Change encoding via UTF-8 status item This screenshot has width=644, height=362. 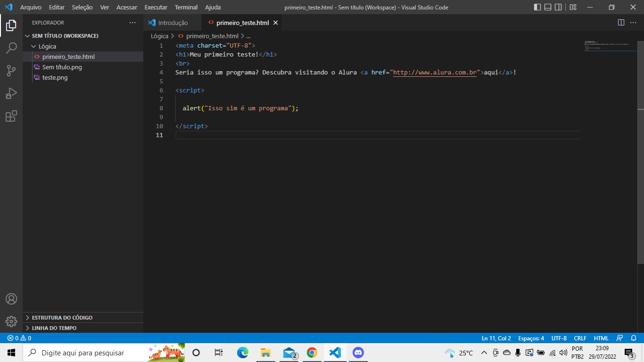[559, 338]
